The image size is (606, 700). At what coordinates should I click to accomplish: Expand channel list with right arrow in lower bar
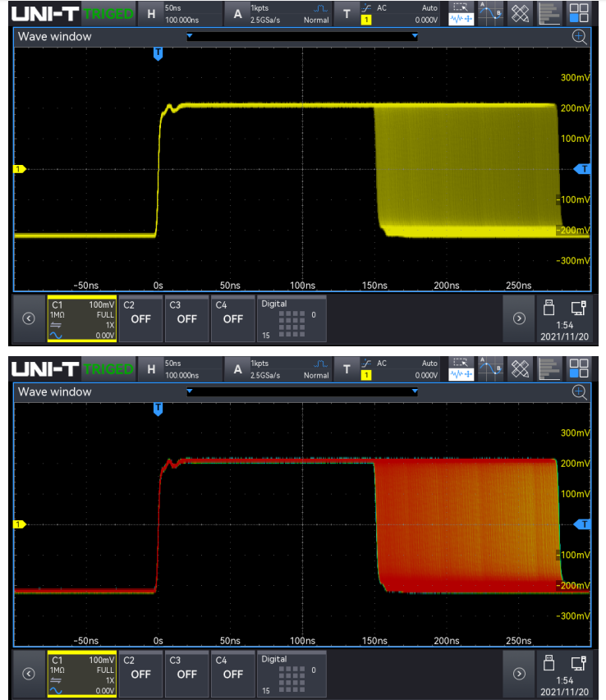point(519,674)
